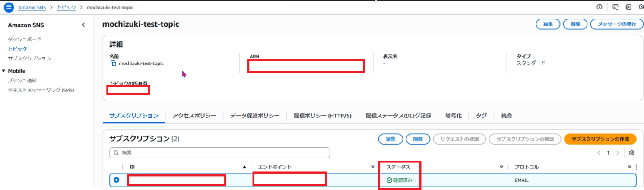Click the サブスクリプションの確認 button
The image size is (644, 190).
tap(525, 139)
